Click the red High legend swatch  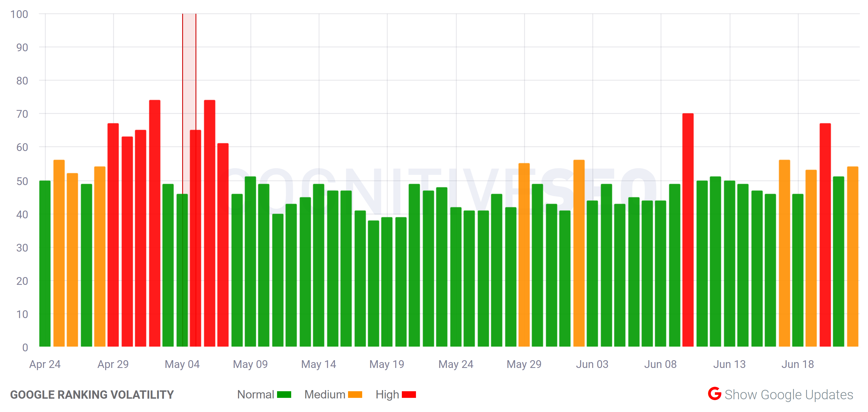pyautogui.click(x=409, y=395)
